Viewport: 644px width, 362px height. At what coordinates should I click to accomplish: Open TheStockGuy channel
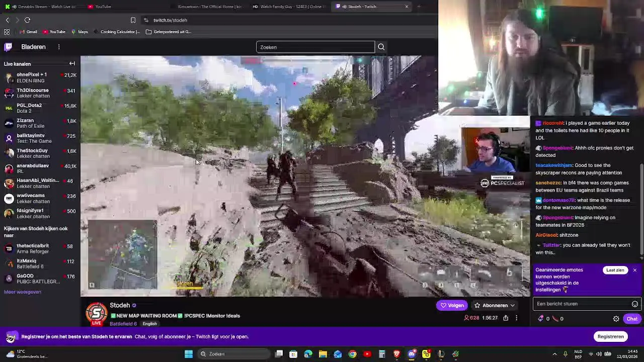click(40, 153)
